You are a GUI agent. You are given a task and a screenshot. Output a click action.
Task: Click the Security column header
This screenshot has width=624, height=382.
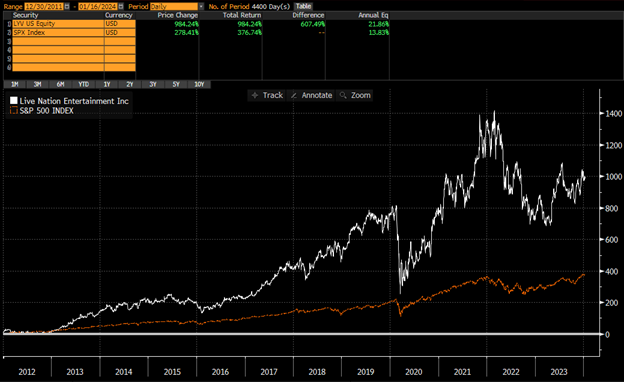tap(25, 15)
